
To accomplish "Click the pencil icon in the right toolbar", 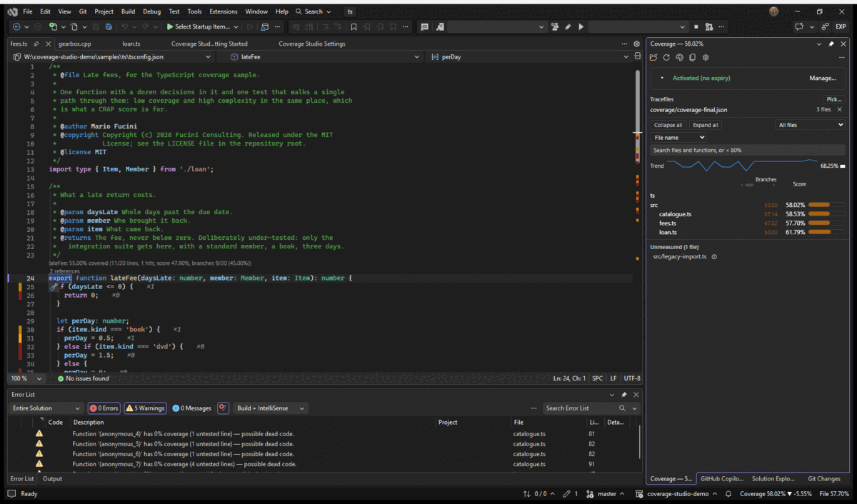I will 568,27.
